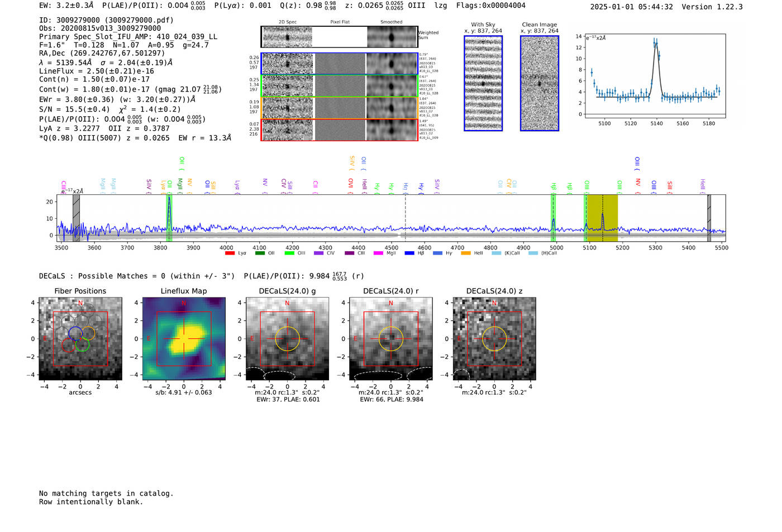
Task: Open the DECaLS(24.0) g cutout
Action: click(287, 339)
